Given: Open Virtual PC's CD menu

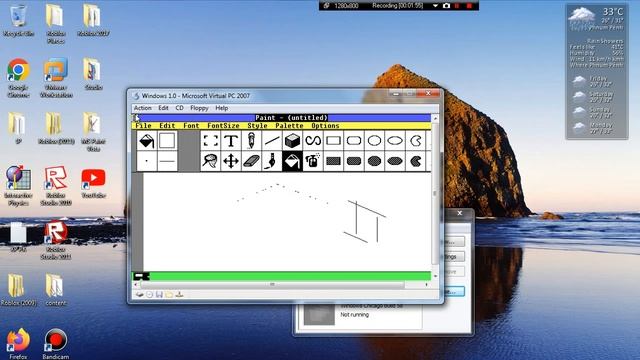Looking at the screenshot, I should [180, 108].
